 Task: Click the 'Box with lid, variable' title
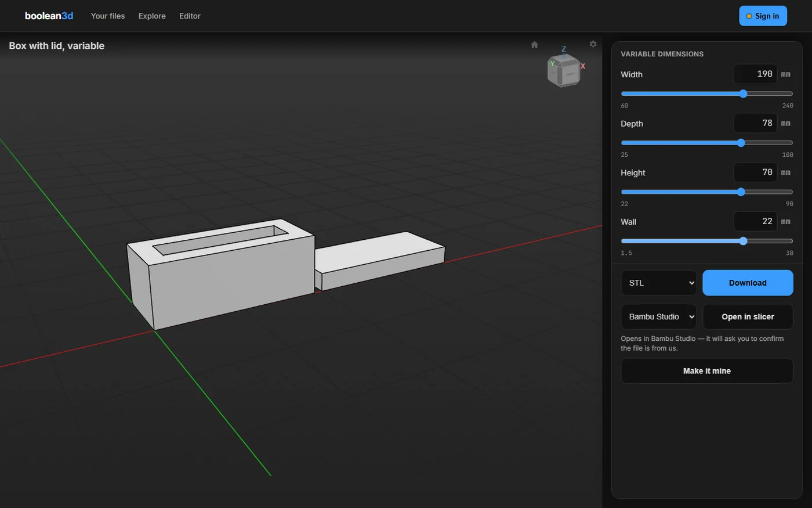tap(57, 46)
